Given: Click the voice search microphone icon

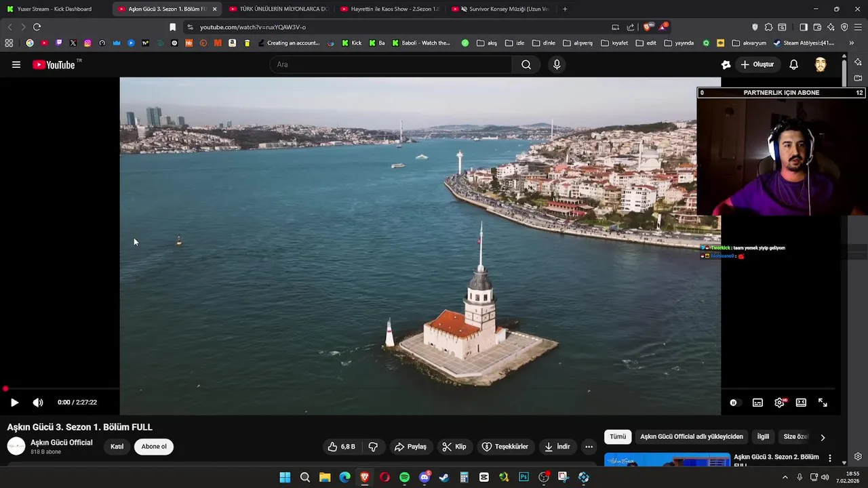Looking at the screenshot, I should pyautogui.click(x=557, y=64).
